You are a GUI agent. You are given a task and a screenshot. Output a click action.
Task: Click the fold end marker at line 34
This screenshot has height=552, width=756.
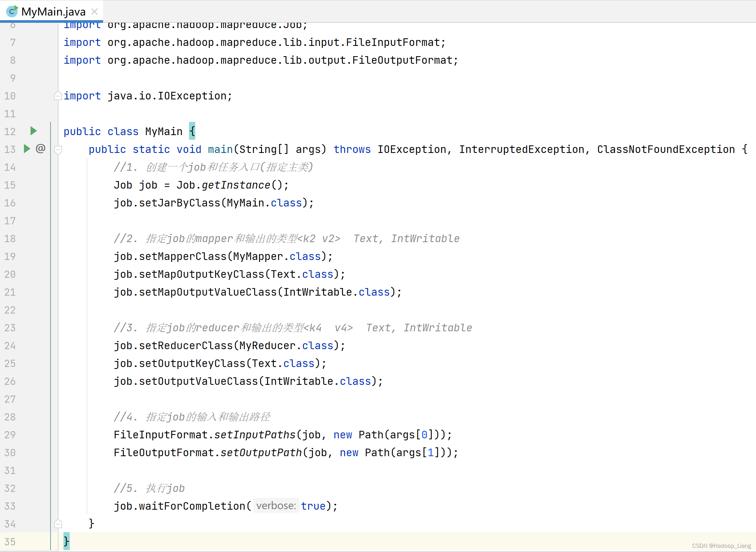(x=58, y=524)
